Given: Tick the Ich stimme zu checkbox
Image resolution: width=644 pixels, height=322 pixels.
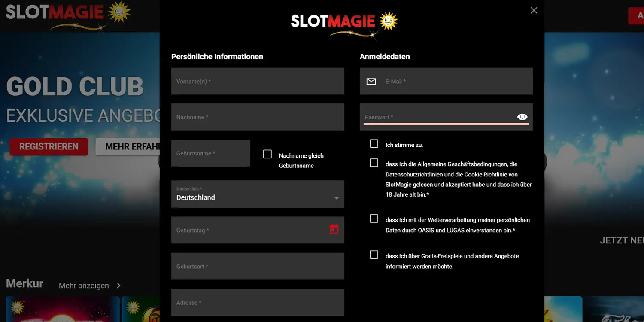Looking at the screenshot, I should click(x=374, y=143).
